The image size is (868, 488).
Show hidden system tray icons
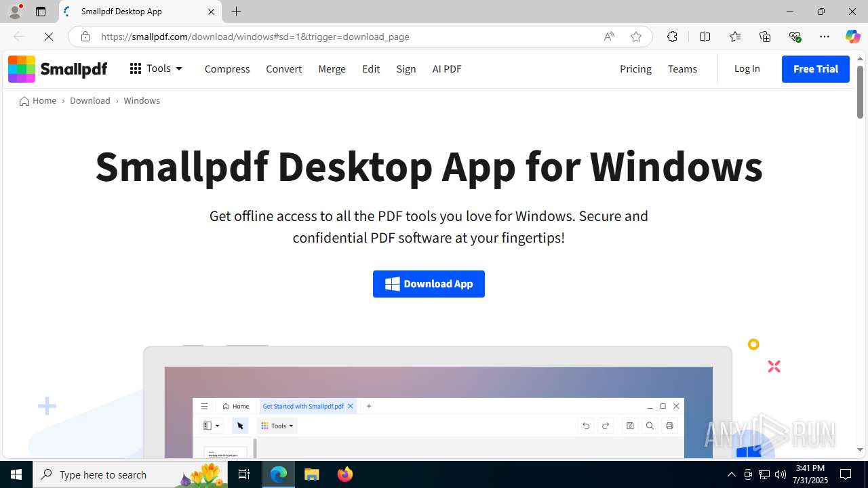(x=731, y=474)
